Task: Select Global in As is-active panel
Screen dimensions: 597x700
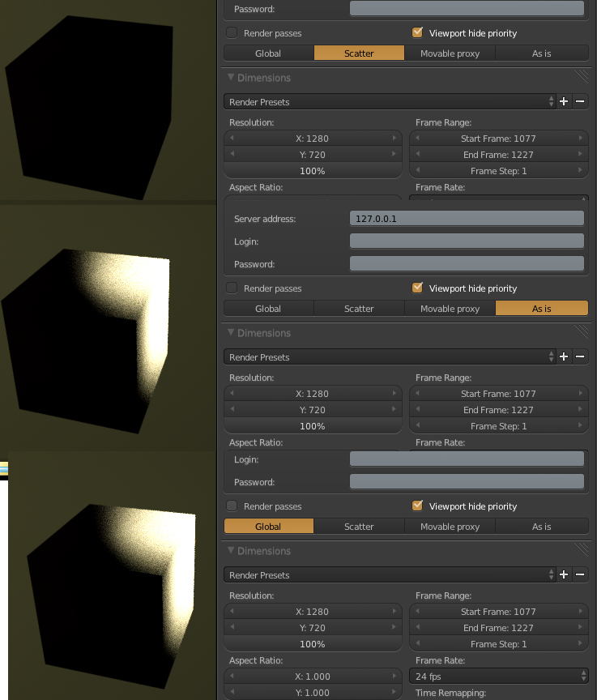Action: pos(269,308)
